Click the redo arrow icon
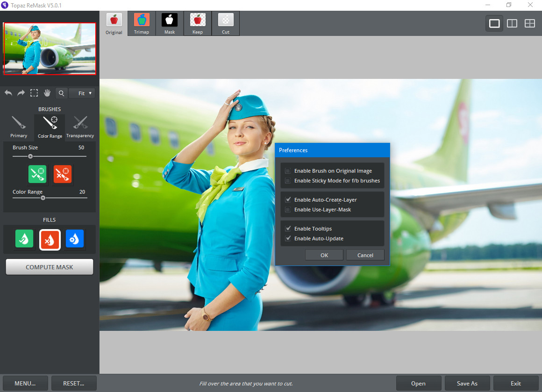The height and width of the screenshot is (392, 542). point(21,93)
